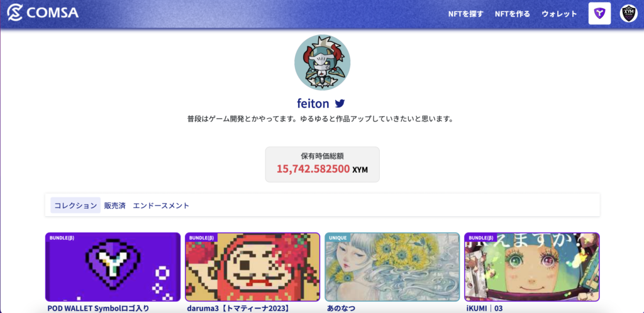Go to the ウォレット page

pyautogui.click(x=559, y=14)
